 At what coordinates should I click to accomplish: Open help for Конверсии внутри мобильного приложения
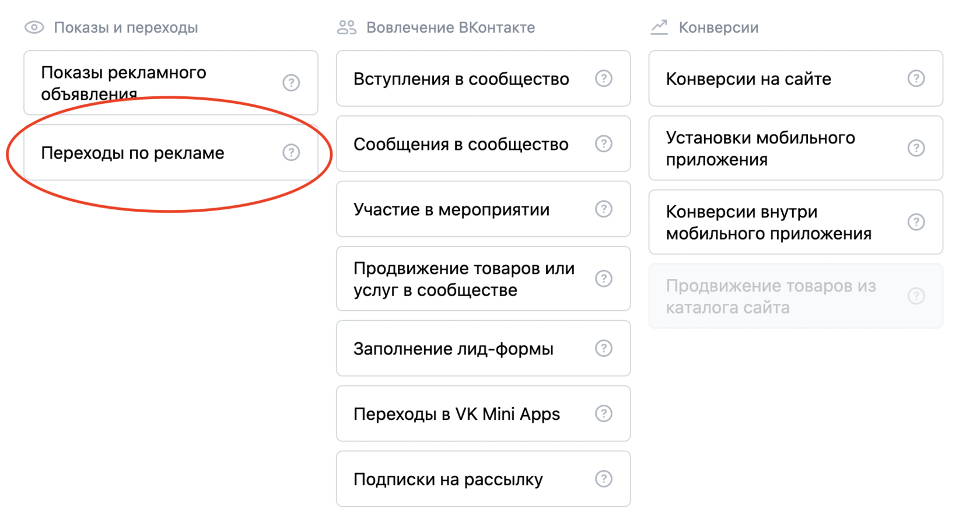(x=916, y=222)
